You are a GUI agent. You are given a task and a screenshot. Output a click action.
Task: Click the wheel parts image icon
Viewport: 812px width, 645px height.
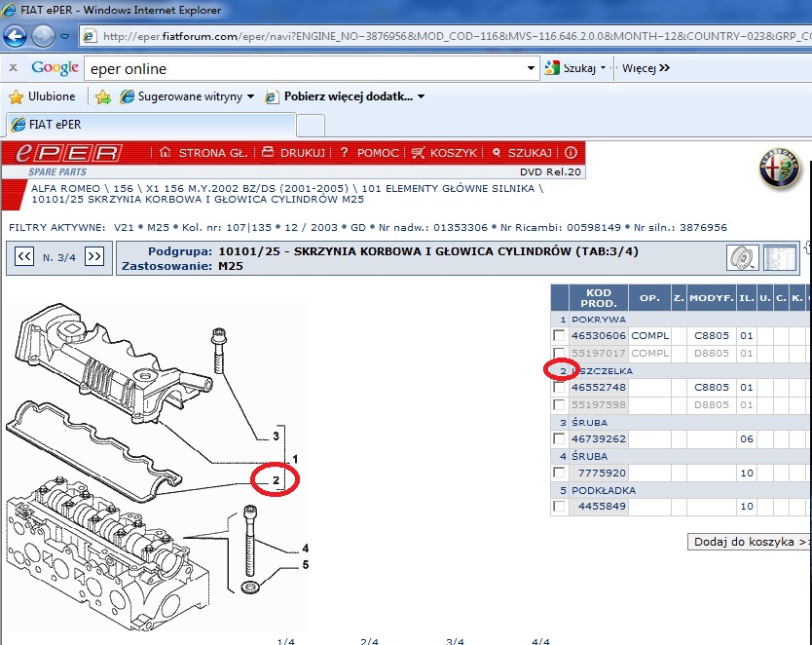742,257
